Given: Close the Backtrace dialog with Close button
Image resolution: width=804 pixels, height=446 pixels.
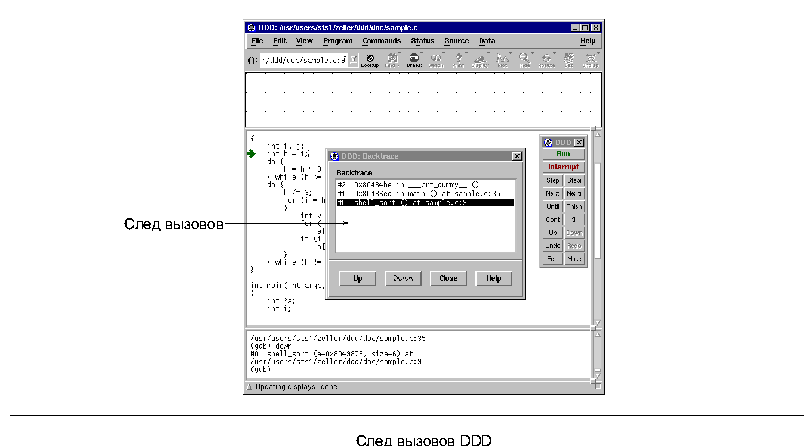Looking at the screenshot, I should pos(447,279).
